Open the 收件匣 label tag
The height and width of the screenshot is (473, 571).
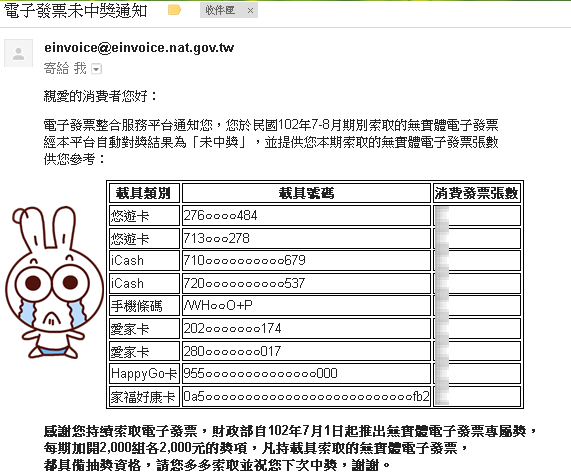click(x=220, y=10)
